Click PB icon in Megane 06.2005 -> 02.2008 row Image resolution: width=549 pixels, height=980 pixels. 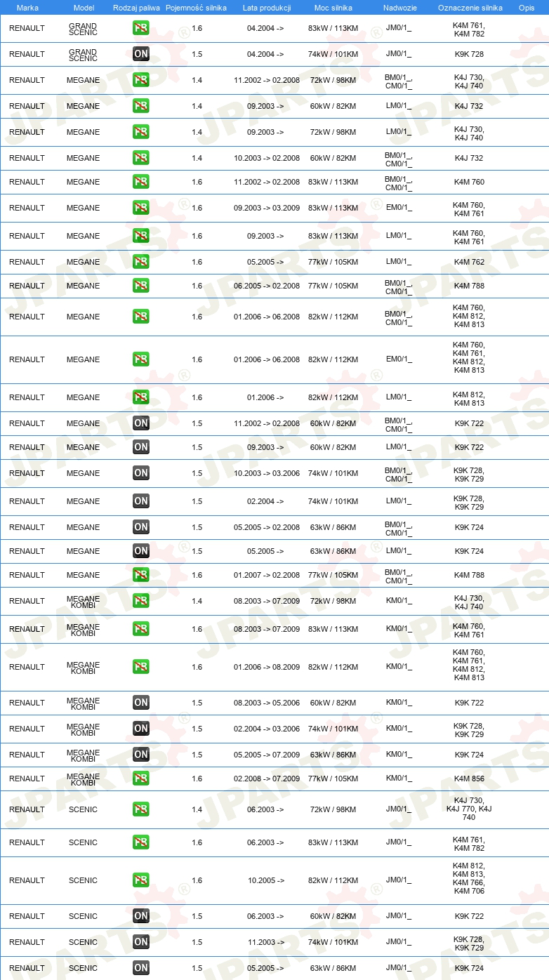pos(141,286)
